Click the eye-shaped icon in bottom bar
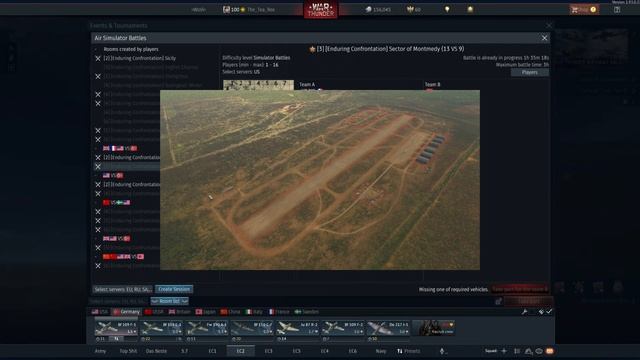 click(539, 351)
